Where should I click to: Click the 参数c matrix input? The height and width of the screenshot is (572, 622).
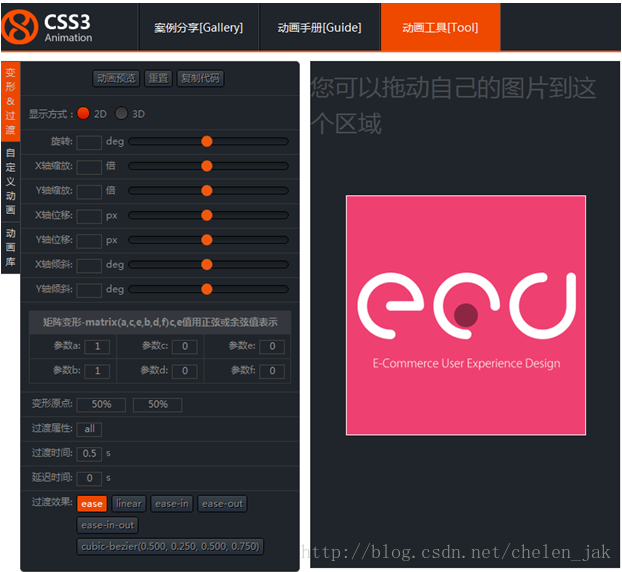click(x=185, y=347)
